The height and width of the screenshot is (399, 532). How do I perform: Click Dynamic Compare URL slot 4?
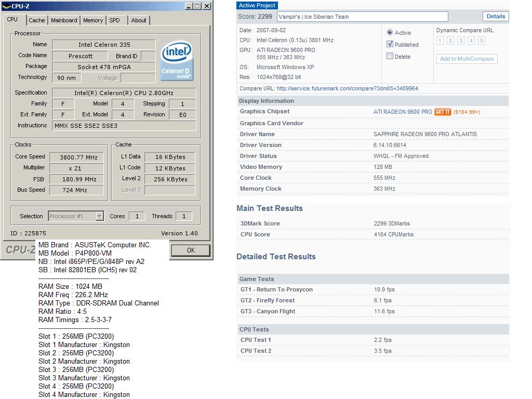471,41
